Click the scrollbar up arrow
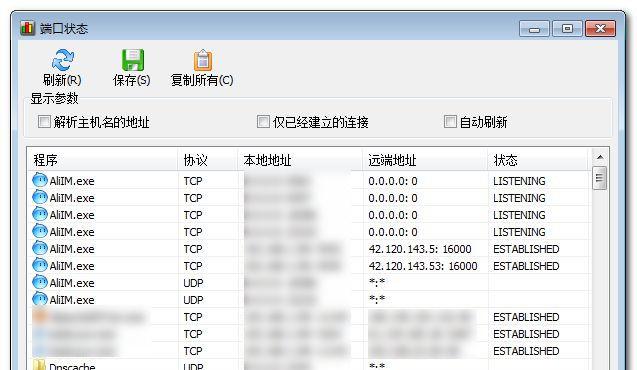This screenshot has width=637, height=370. [600, 157]
